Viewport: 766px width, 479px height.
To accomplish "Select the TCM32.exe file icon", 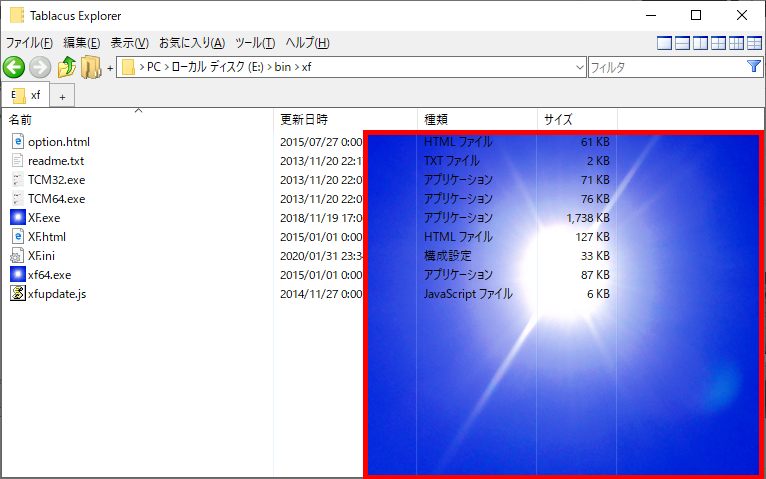I will (18, 180).
